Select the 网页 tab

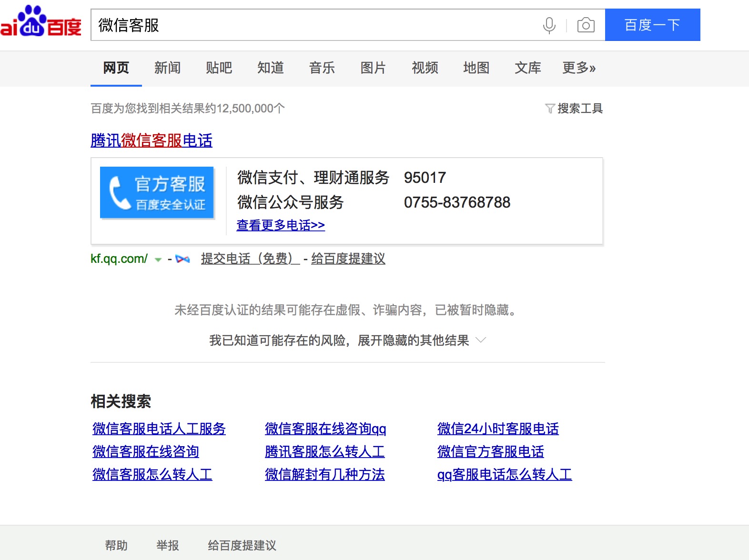tap(116, 68)
